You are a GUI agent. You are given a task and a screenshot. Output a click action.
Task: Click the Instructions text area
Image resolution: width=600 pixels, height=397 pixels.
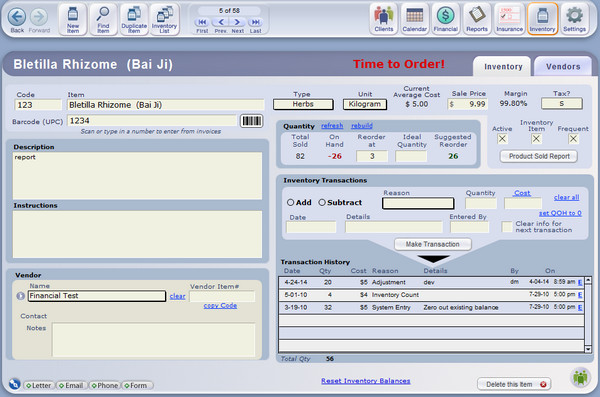tap(137, 234)
